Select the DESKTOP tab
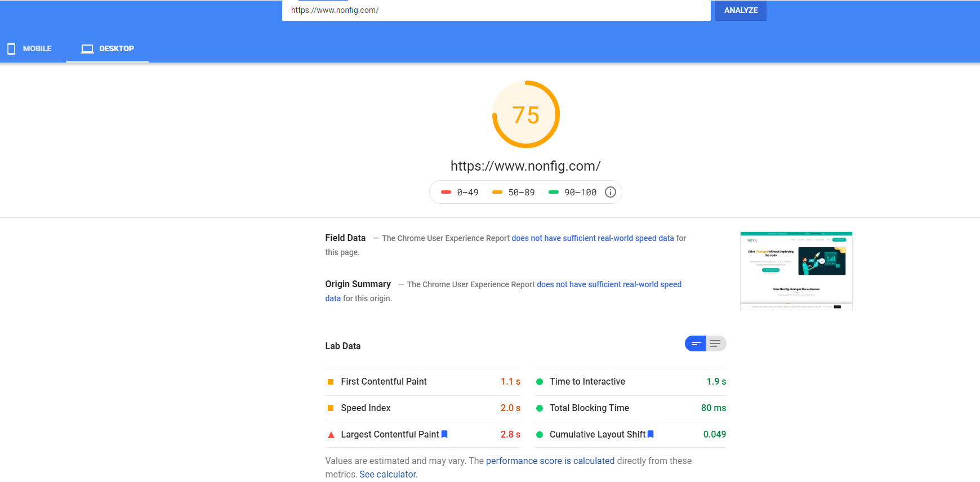 coord(108,49)
